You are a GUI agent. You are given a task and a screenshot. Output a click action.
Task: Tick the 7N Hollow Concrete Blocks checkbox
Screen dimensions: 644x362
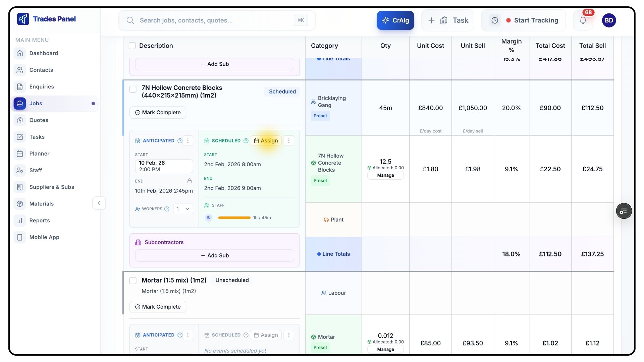(x=133, y=89)
